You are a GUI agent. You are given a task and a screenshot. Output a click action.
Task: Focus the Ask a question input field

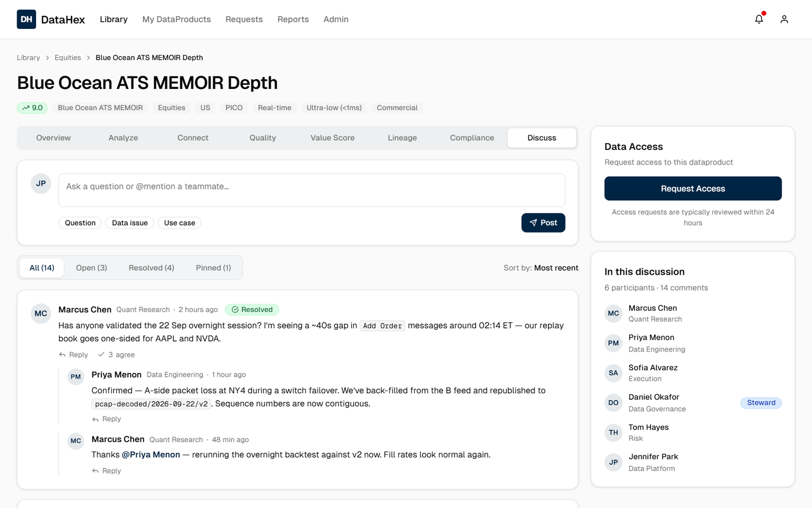tap(312, 190)
